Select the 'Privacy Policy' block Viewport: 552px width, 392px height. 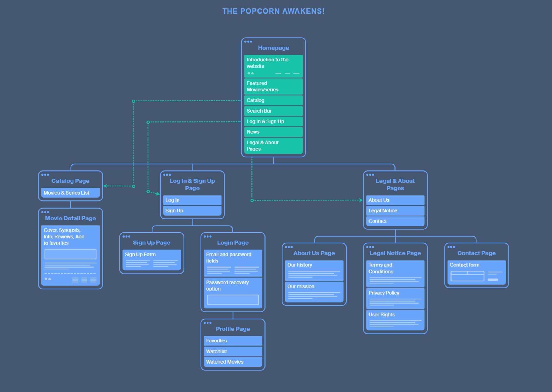point(395,298)
